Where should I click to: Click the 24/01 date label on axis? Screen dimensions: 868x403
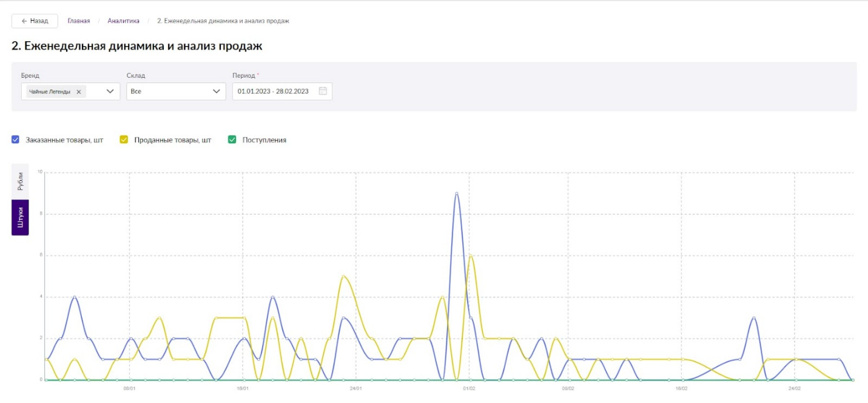tap(356, 388)
